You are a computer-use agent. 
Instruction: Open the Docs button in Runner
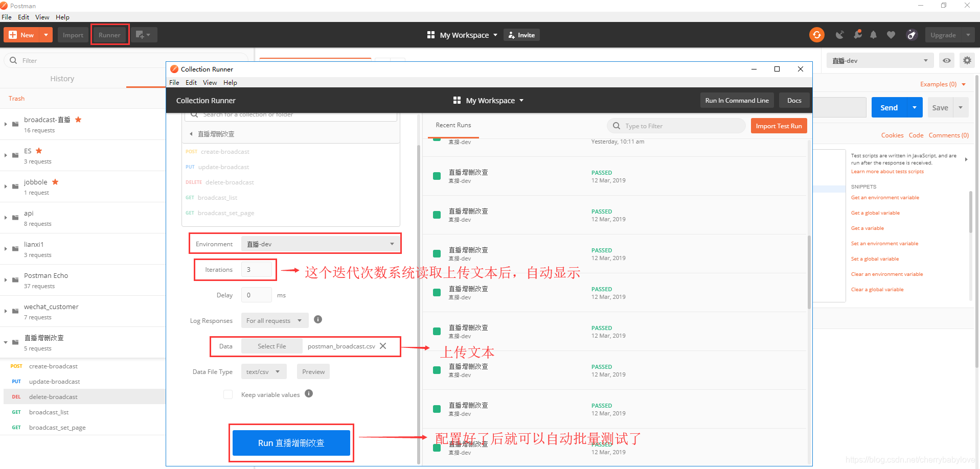click(x=794, y=100)
